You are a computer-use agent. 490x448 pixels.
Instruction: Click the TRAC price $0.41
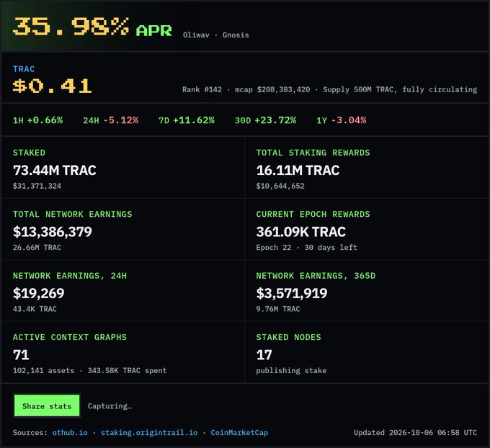(x=52, y=86)
